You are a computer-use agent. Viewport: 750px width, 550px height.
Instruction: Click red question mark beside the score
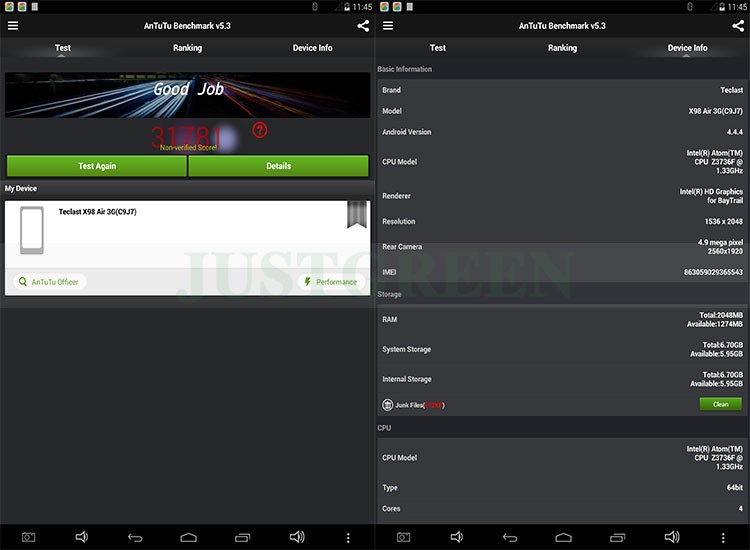pos(260,130)
